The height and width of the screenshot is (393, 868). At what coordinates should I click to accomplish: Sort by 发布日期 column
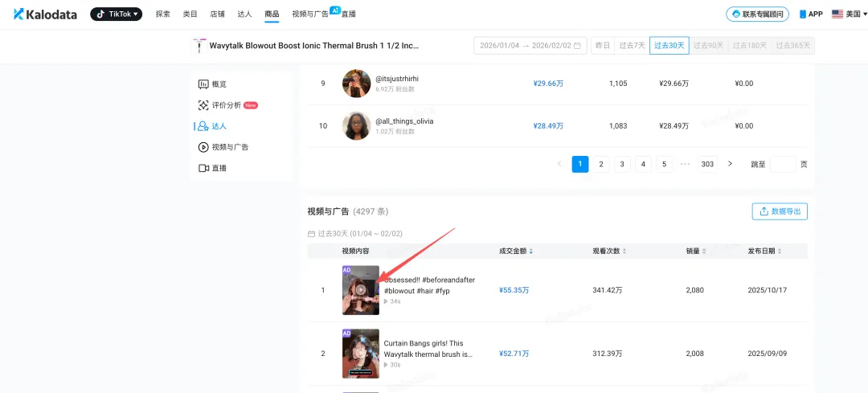click(x=765, y=251)
